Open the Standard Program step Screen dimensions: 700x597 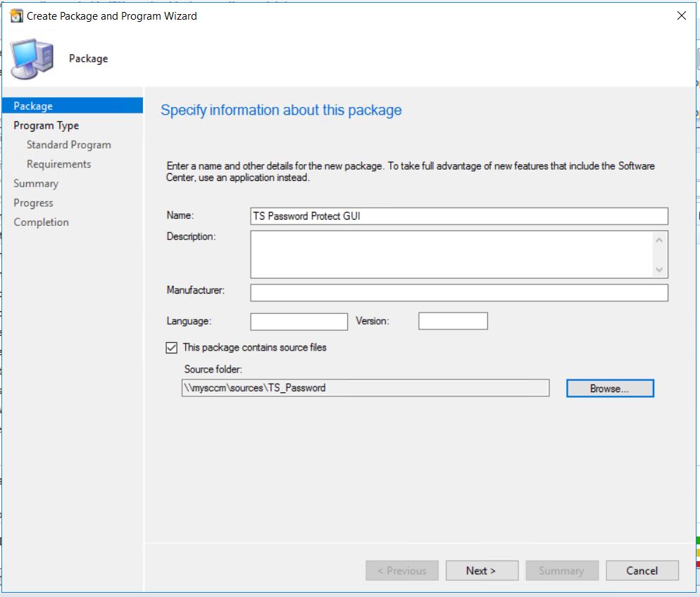coord(68,144)
